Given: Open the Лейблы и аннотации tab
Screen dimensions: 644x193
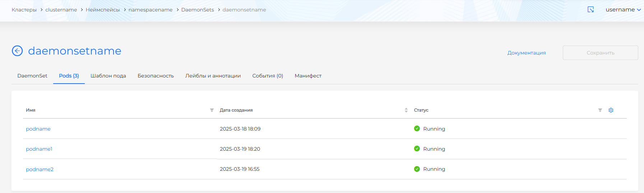Looking at the screenshot, I should click(213, 76).
